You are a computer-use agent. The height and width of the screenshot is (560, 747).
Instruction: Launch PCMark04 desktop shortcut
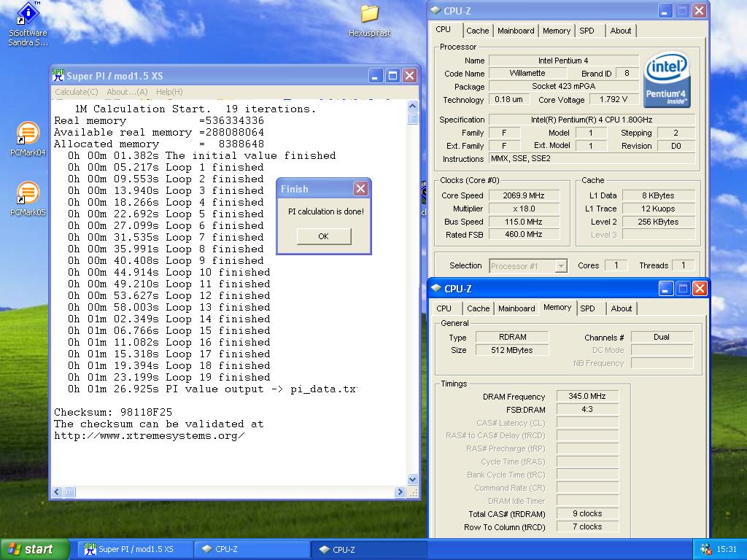[x=28, y=139]
